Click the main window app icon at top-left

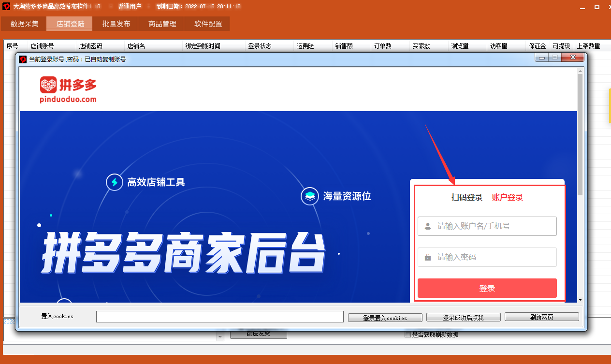click(7, 6)
